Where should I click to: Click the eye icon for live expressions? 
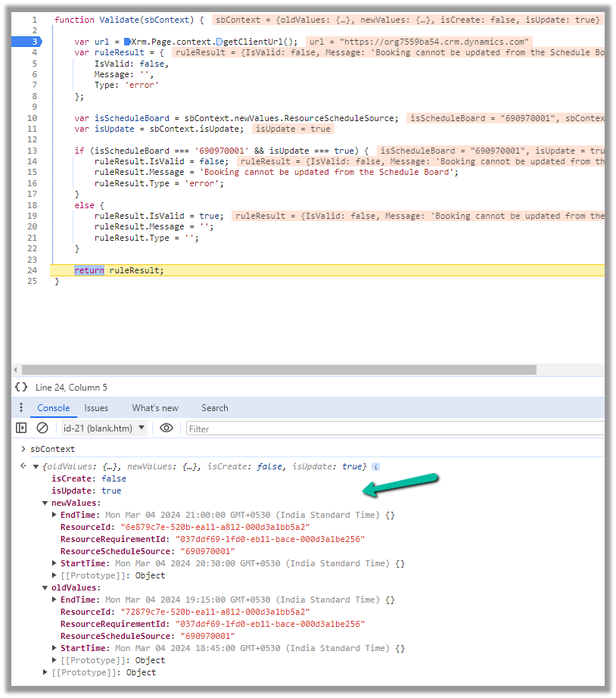click(x=166, y=428)
